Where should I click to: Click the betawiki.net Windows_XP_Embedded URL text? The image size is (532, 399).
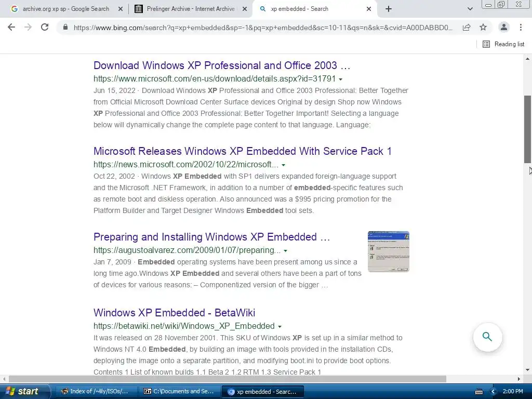tap(184, 326)
